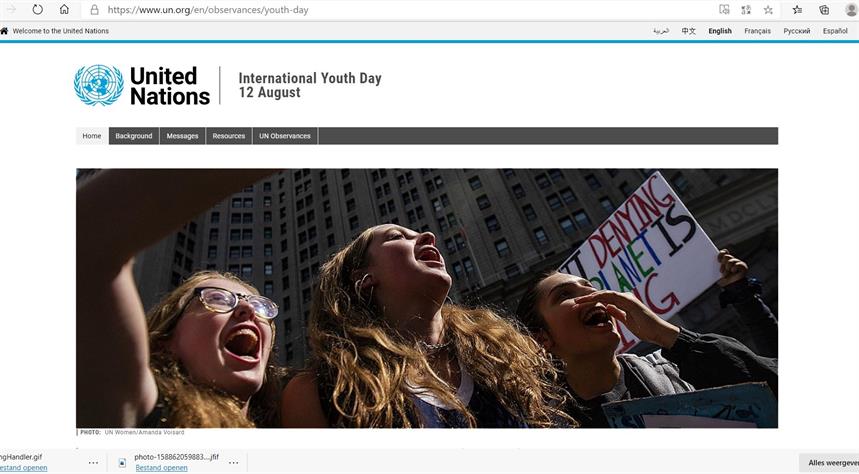Viewport: 859px width, 474px height.
Task: Add the page to favorites with the star icon
Action: tap(768, 9)
